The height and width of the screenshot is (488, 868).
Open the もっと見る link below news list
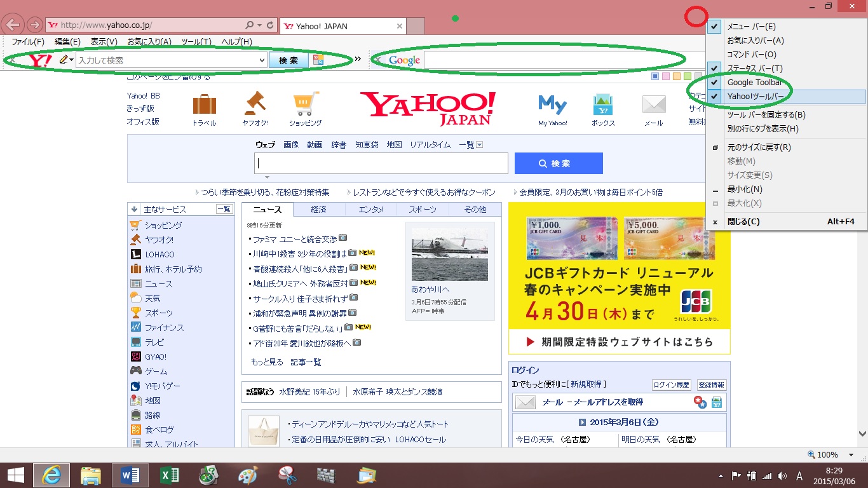(x=268, y=362)
